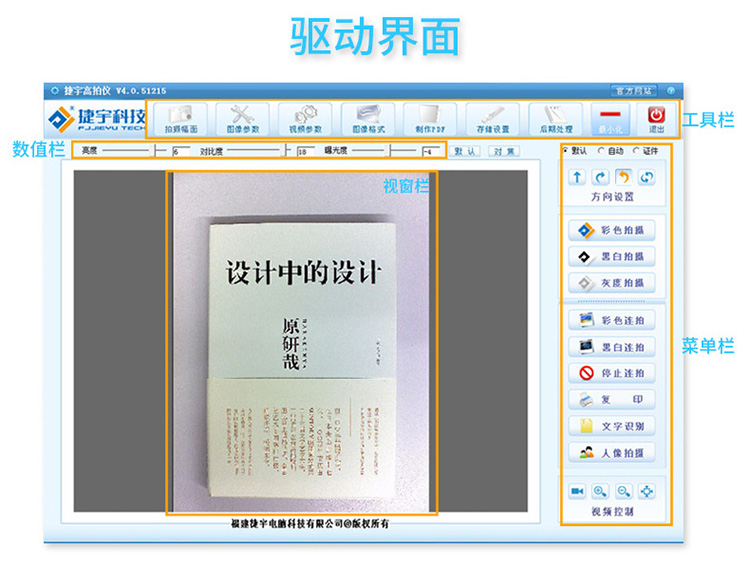Open 视频参数 video parameters tool
The height and width of the screenshot is (567, 750).
(x=305, y=119)
